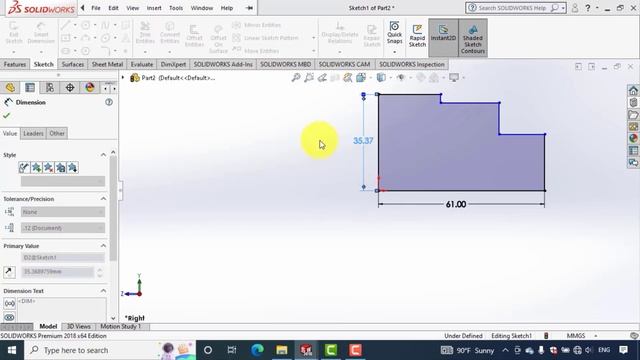Switch to the Leaders tab

(x=33, y=133)
